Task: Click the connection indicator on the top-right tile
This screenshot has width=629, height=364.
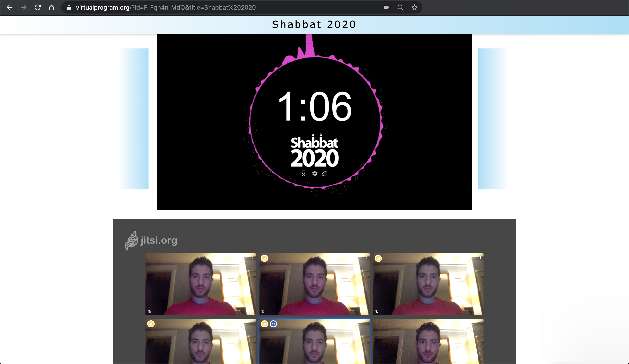Action: 378,259
